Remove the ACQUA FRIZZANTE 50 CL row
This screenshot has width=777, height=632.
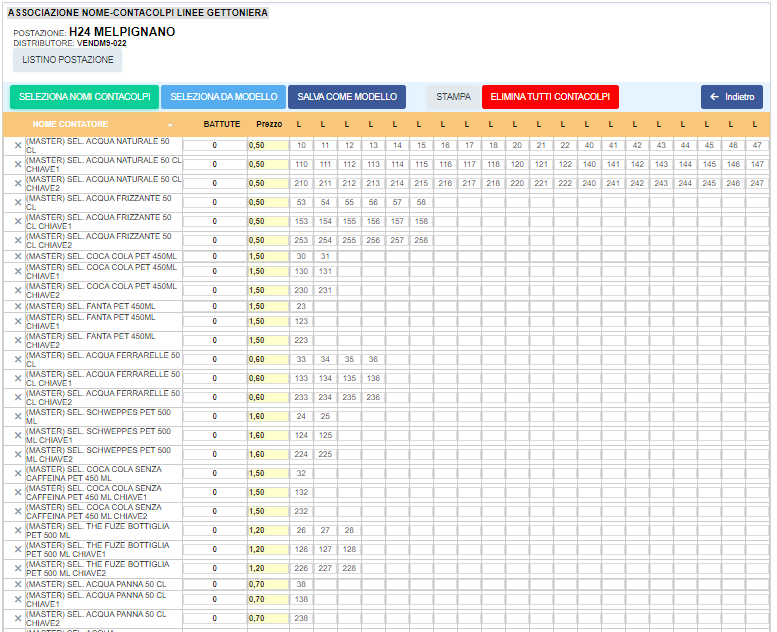(18, 202)
